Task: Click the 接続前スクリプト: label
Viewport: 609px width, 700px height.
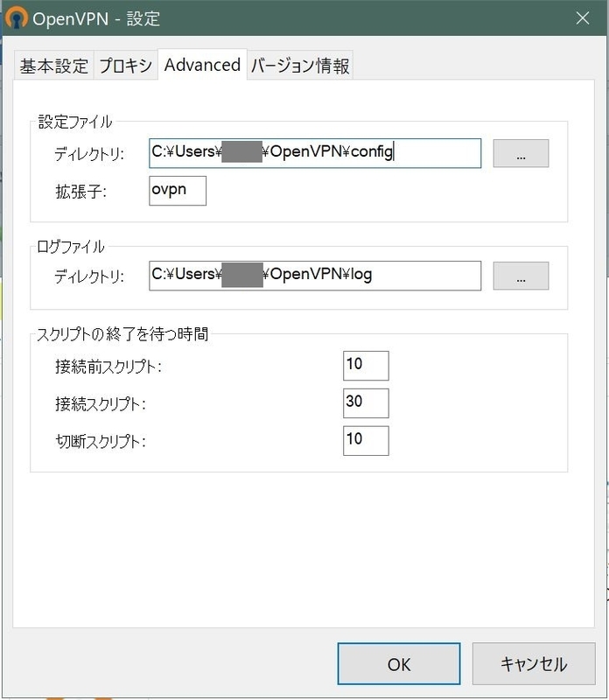Action: pyautogui.click(x=108, y=367)
